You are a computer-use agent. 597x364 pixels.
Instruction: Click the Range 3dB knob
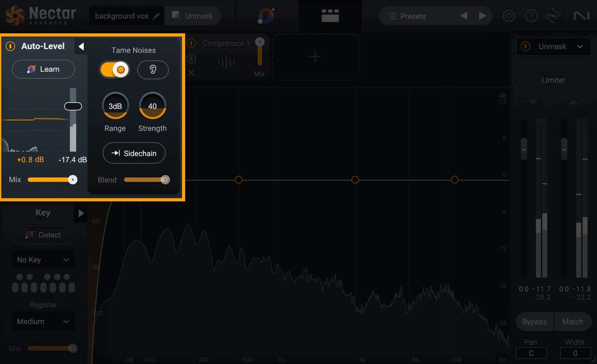point(115,106)
